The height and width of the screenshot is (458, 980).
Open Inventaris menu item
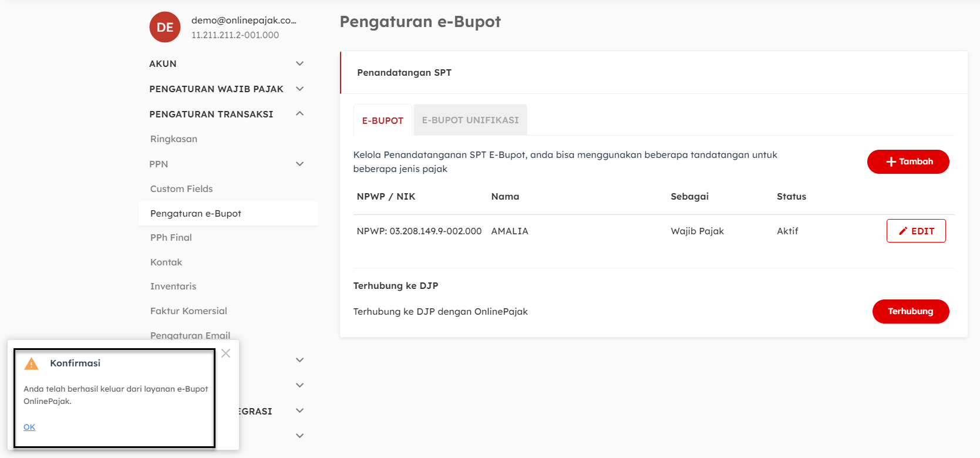(x=173, y=286)
